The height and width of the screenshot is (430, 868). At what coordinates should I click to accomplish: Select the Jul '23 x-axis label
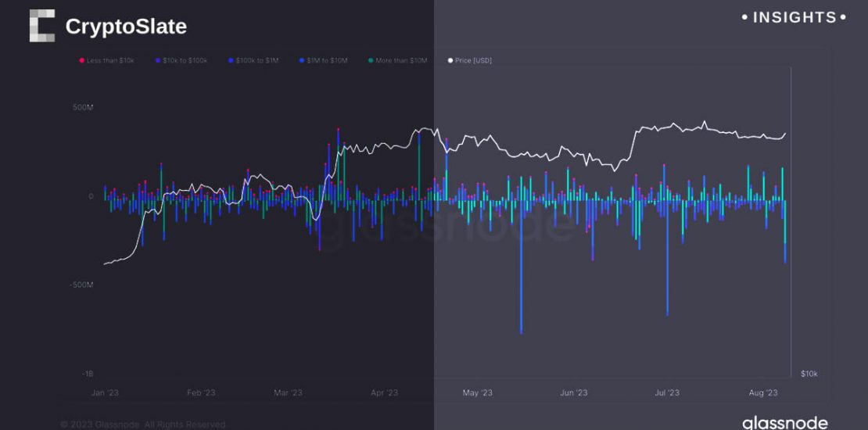tap(666, 392)
